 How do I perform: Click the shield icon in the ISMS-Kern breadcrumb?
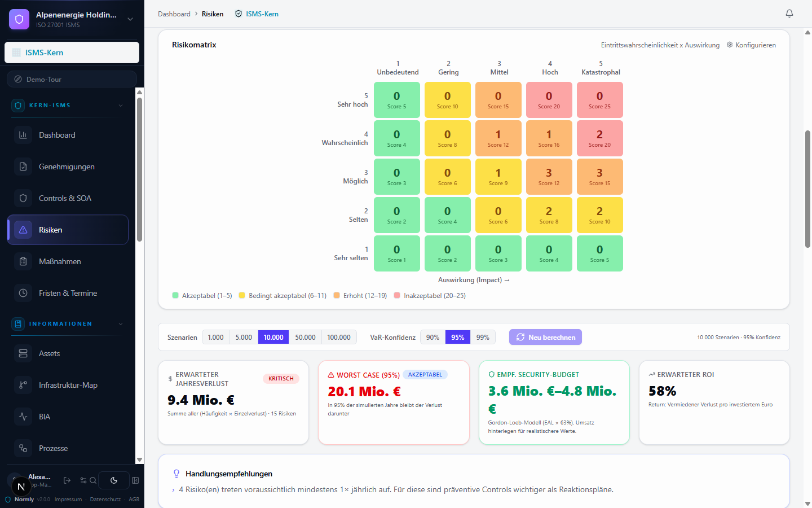tap(239, 14)
